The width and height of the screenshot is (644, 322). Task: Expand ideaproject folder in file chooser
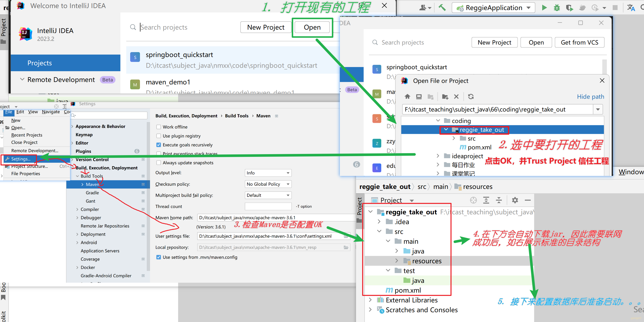click(438, 156)
